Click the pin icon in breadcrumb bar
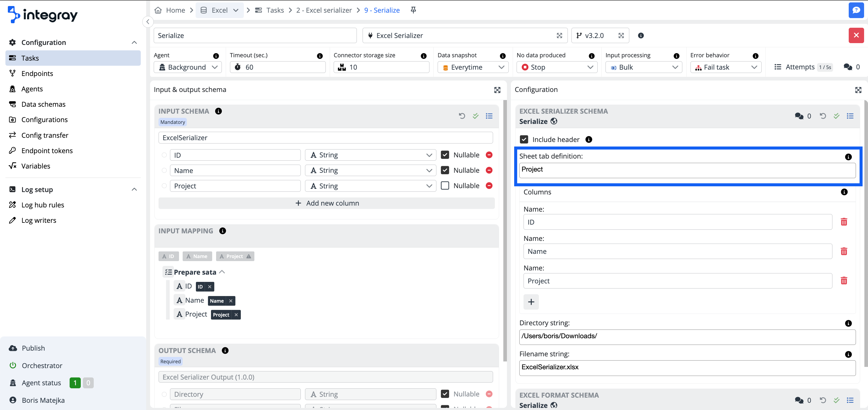This screenshot has width=868, height=410. point(413,10)
